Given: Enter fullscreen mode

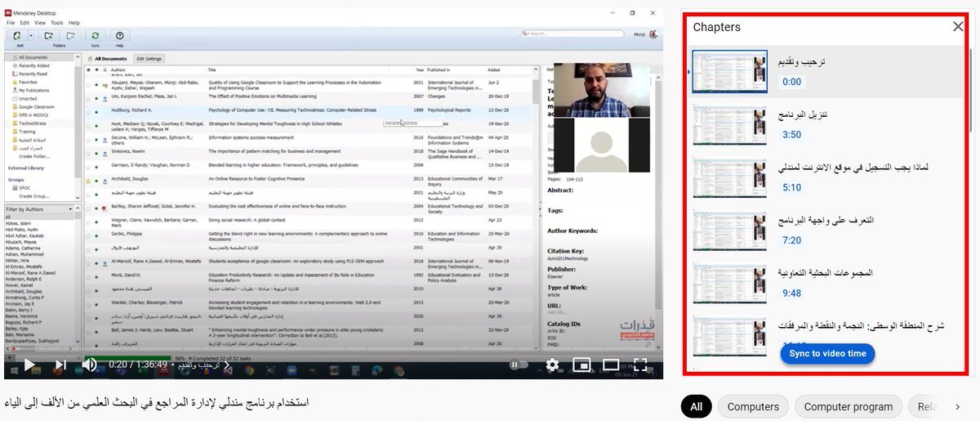Looking at the screenshot, I should click(641, 365).
